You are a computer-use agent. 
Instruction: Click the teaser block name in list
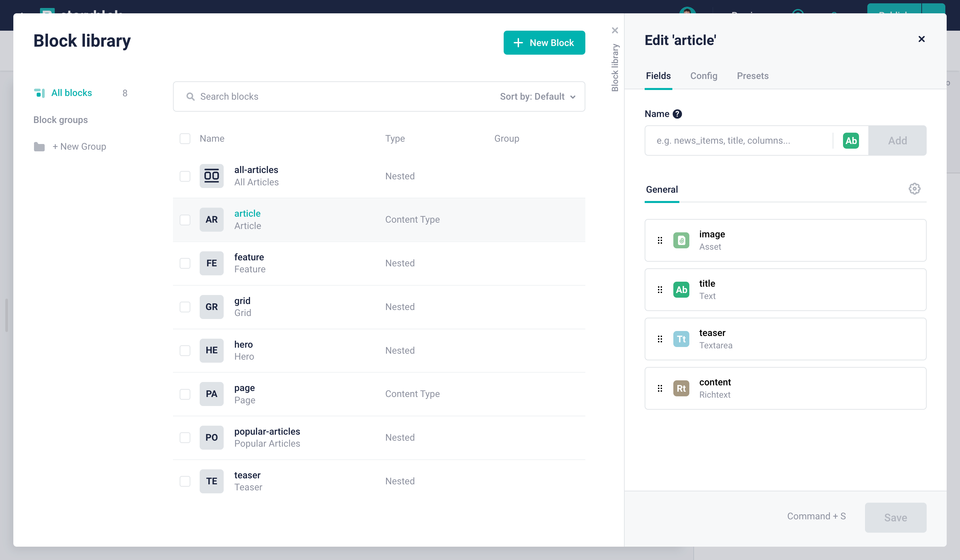coord(247,475)
